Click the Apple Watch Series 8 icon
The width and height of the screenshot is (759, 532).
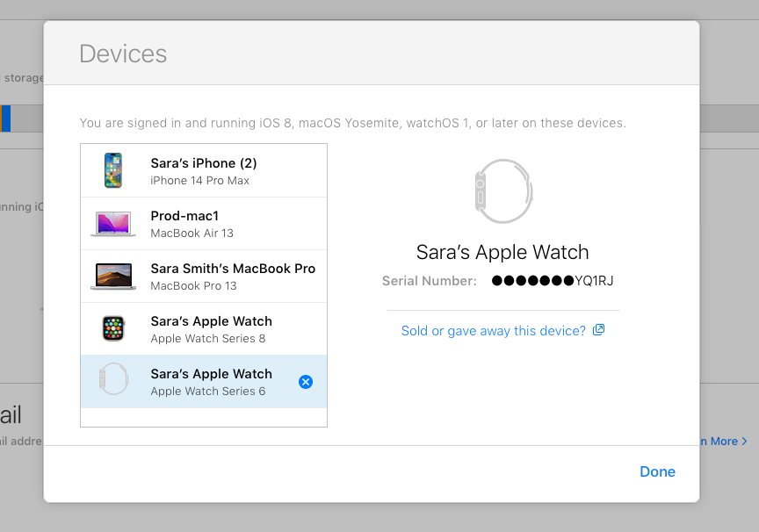pos(113,328)
